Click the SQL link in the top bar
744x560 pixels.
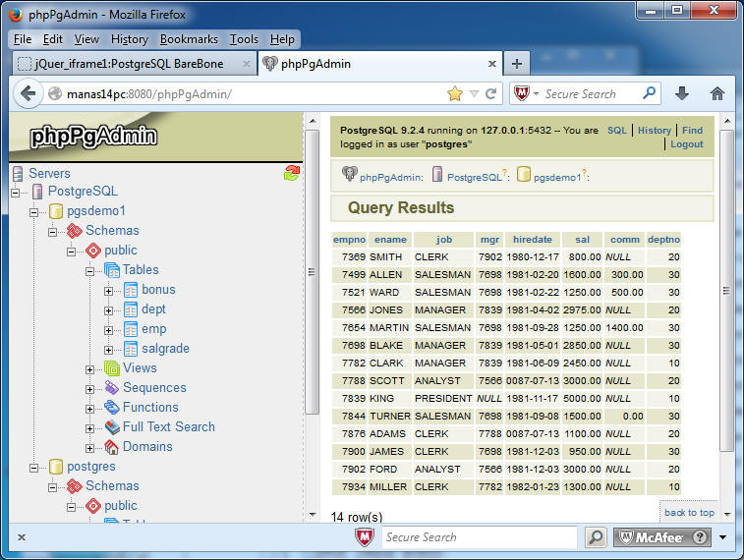click(x=617, y=130)
